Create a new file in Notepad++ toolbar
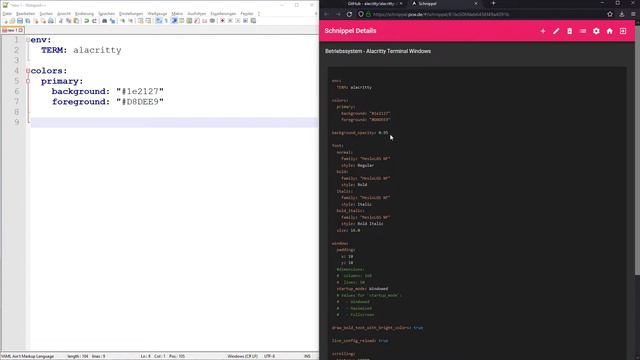 [5, 20]
